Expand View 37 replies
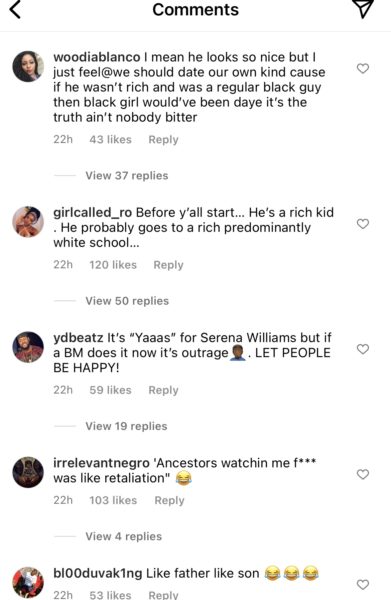The width and height of the screenshot is (391, 600). click(x=127, y=176)
